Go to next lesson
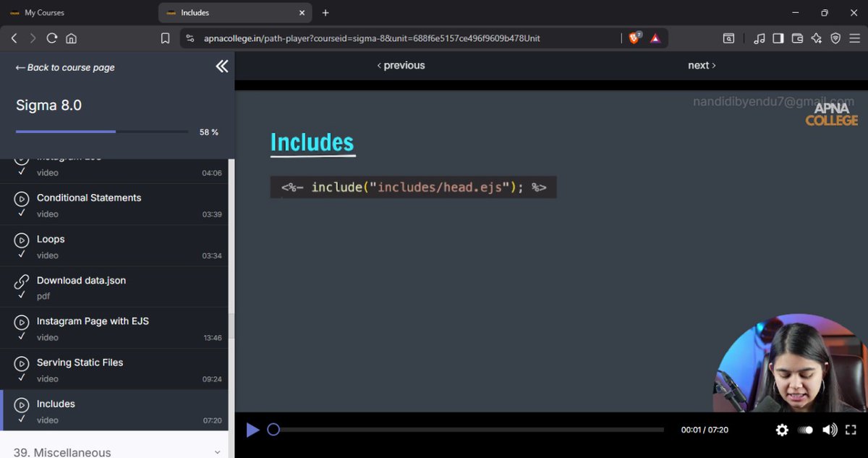 tap(702, 65)
